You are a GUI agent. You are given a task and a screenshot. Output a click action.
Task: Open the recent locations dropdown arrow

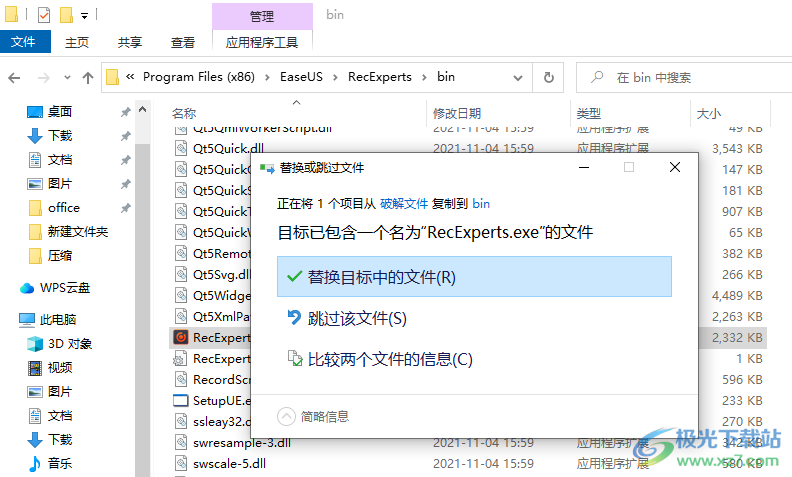pyautogui.click(x=67, y=78)
